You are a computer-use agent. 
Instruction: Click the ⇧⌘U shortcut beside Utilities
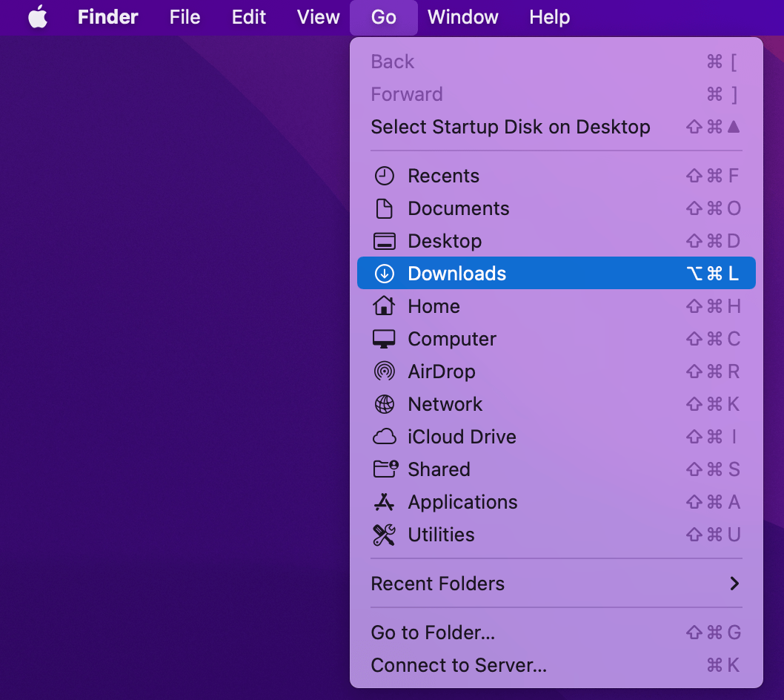(x=713, y=535)
